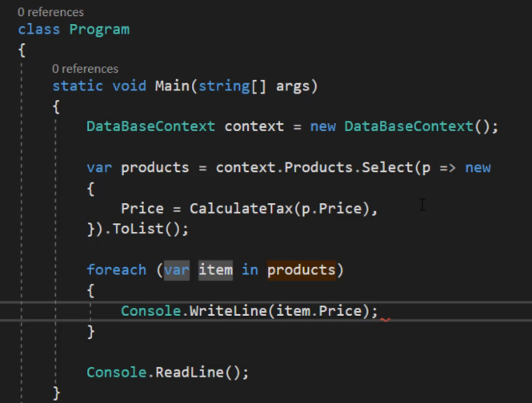
Task: Click the Main method name
Action: pos(172,86)
